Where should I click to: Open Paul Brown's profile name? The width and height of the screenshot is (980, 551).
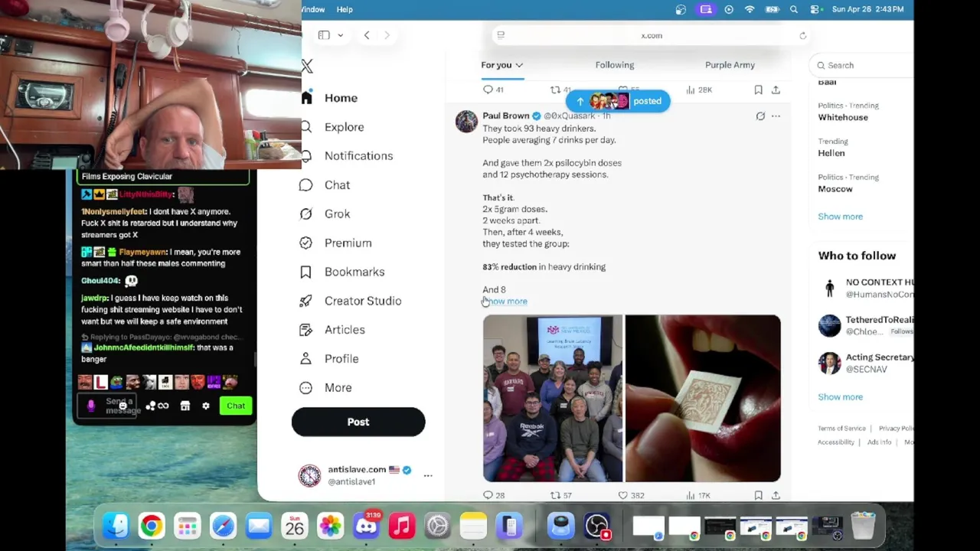tap(506, 116)
